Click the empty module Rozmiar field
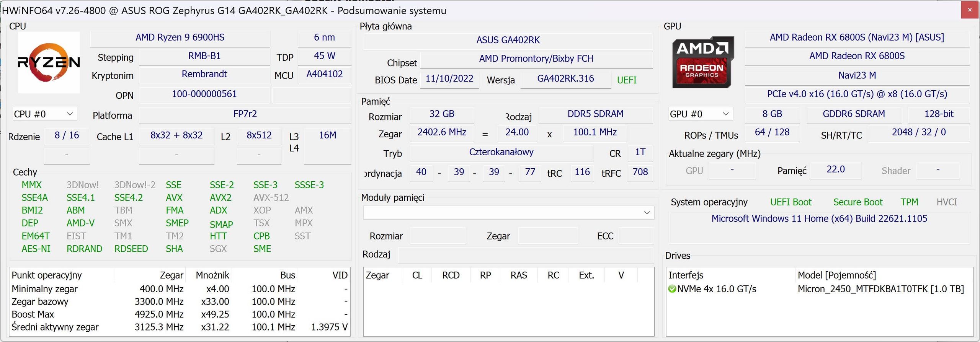The image size is (980, 342). coord(438,236)
